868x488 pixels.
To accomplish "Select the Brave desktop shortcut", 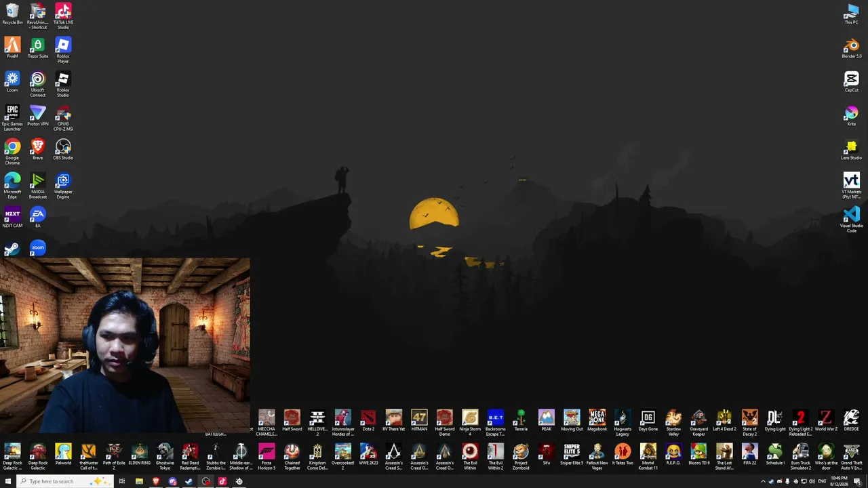I will [38, 150].
